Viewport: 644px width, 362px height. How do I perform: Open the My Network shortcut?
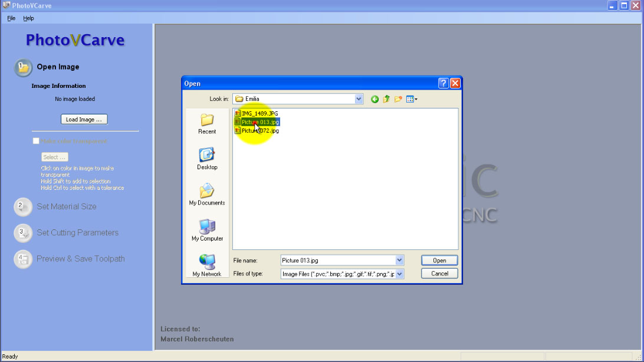(x=207, y=265)
